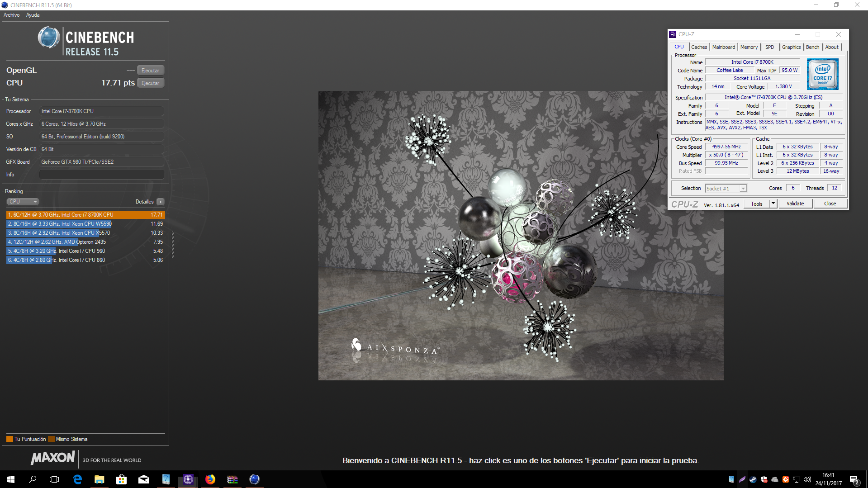Viewport: 868px width, 488px height.
Task: Click the purple feather tray icon
Action: pos(742,479)
